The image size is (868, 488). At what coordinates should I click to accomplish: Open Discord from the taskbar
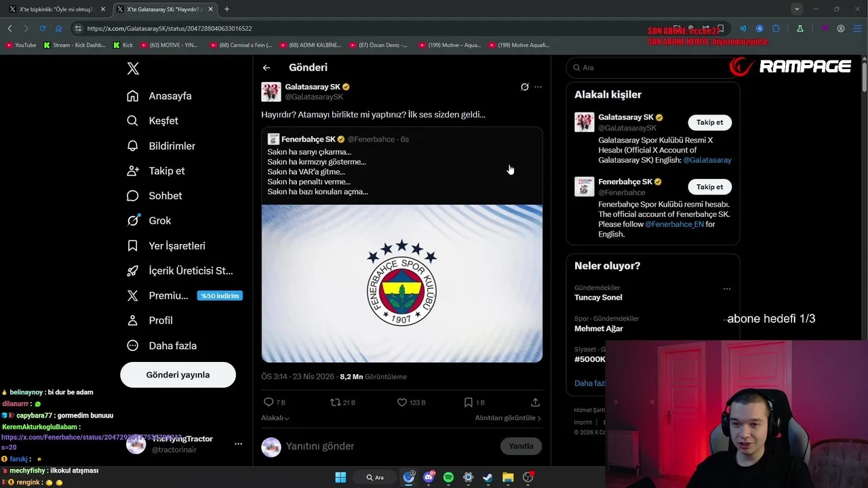pos(429,477)
